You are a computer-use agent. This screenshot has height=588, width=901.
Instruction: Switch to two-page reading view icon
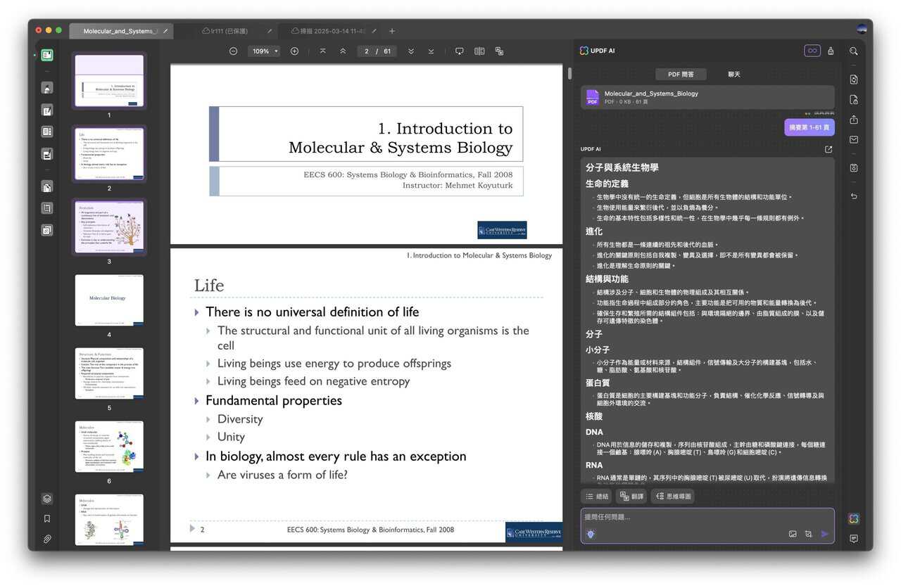coord(479,51)
